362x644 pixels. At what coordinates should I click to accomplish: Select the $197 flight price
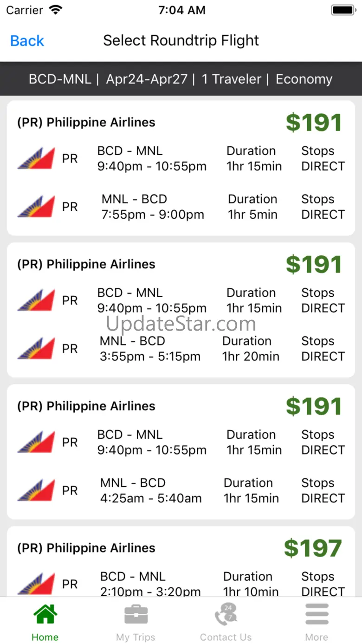tap(313, 548)
